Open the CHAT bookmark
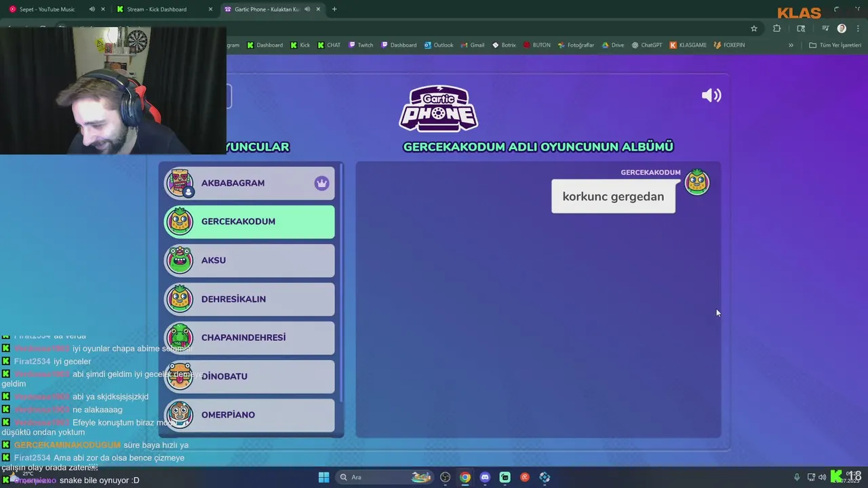The height and width of the screenshot is (488, 868). click(329, 45)
